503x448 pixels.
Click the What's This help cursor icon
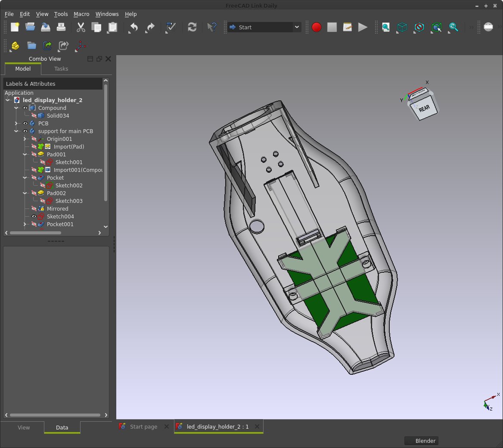(211, 27)
